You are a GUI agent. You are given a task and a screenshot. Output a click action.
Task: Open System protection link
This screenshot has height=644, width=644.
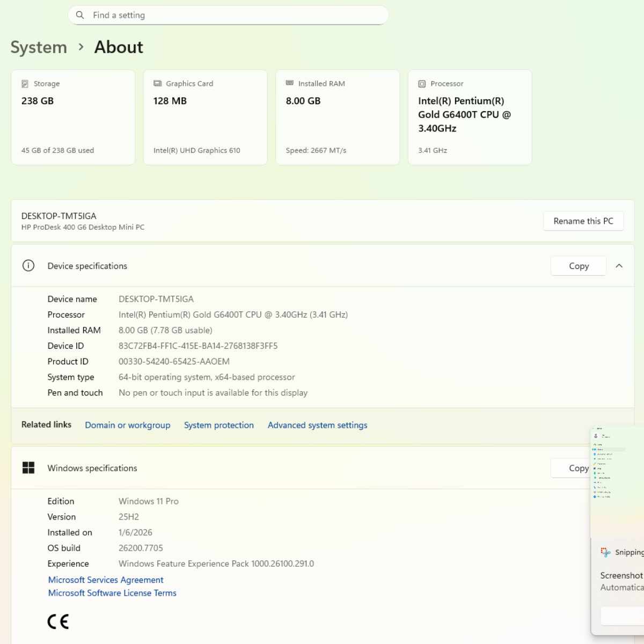(x=219, y=425)
